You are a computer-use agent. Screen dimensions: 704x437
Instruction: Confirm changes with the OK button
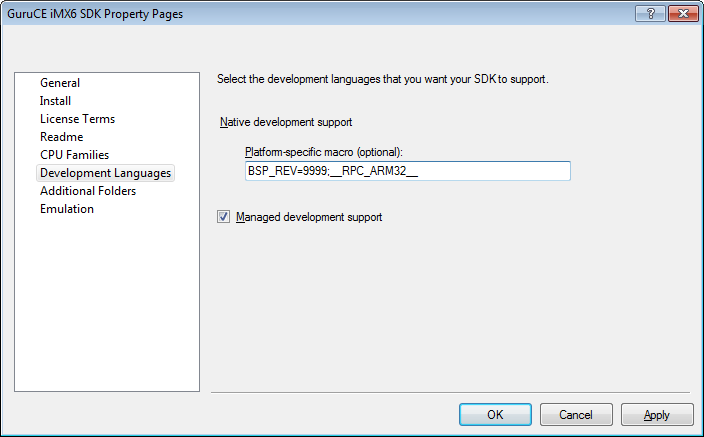495,415
